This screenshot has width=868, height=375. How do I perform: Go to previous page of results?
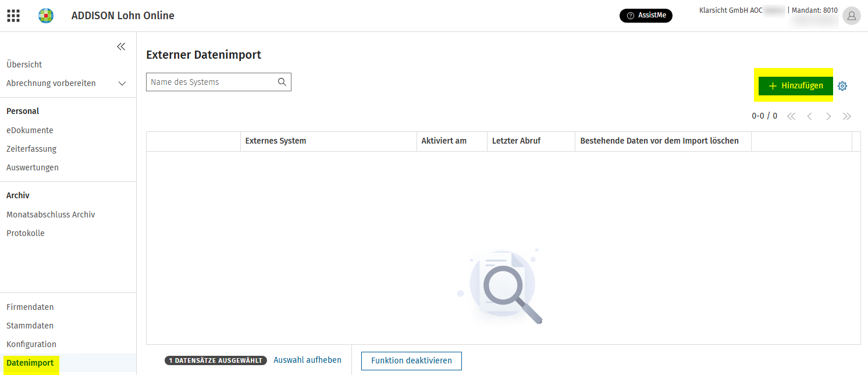809,116
